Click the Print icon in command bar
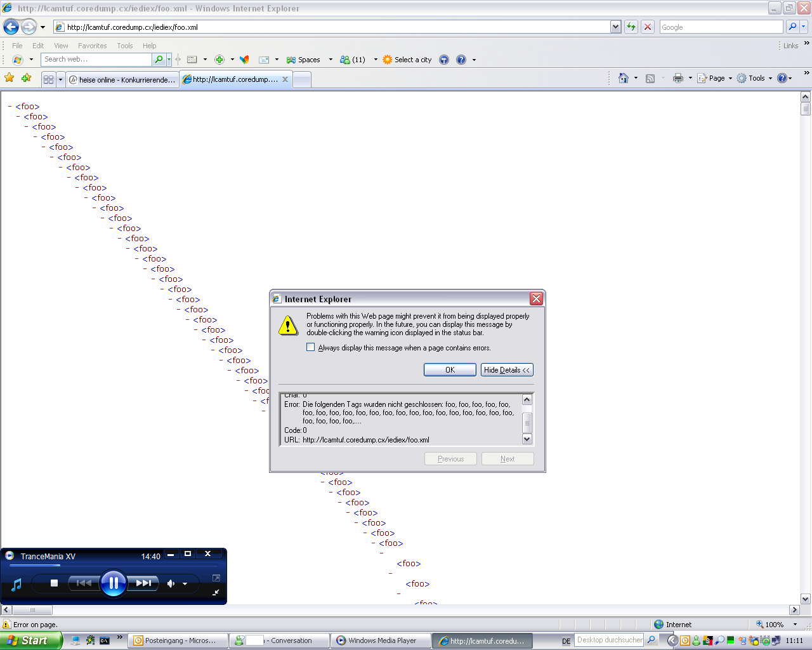The image size is (812, 650). [x=678, y=78]
